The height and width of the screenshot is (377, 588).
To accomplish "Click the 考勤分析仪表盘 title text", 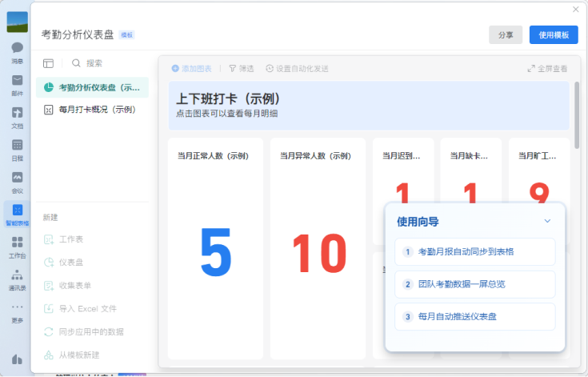I will (x=78, y=34).
